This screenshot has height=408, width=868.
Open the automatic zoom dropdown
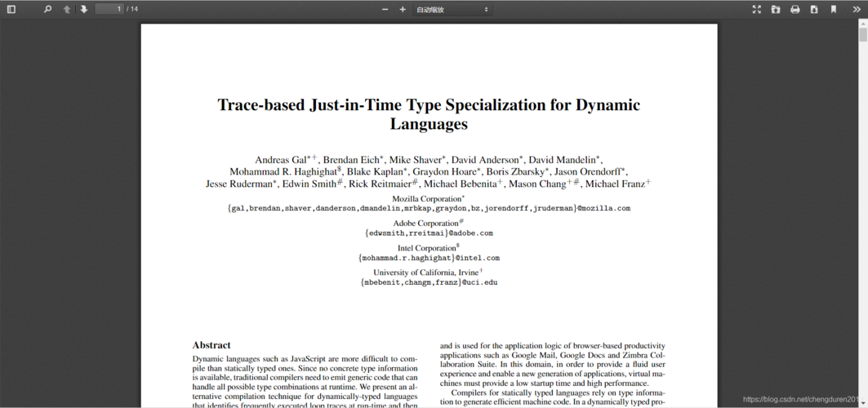[452, 10]
